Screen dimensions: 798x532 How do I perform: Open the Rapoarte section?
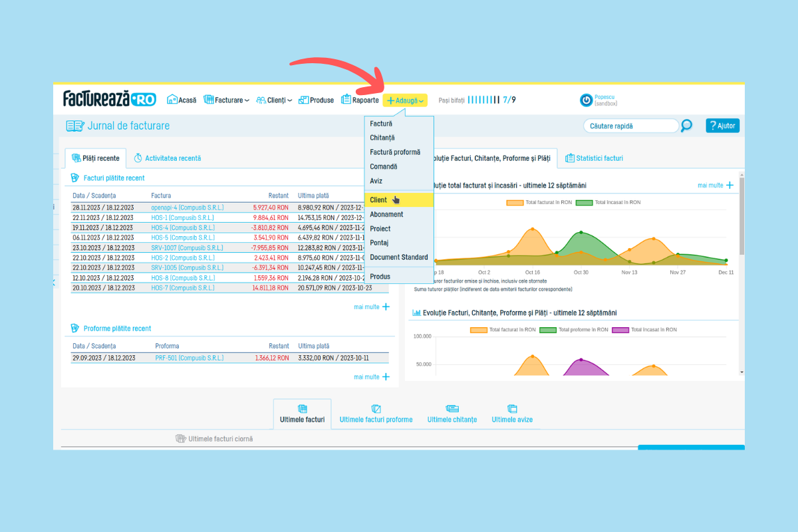coord(360,100)
